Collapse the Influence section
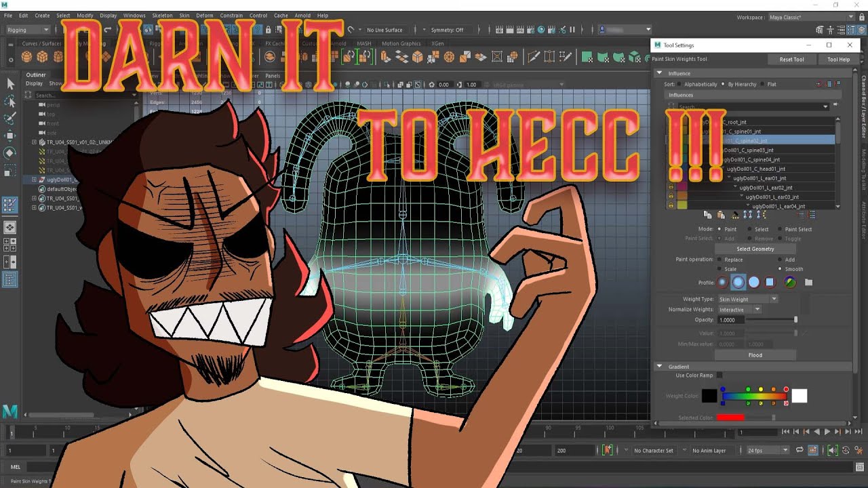This screenshot has width=868, height=488. 659,73
